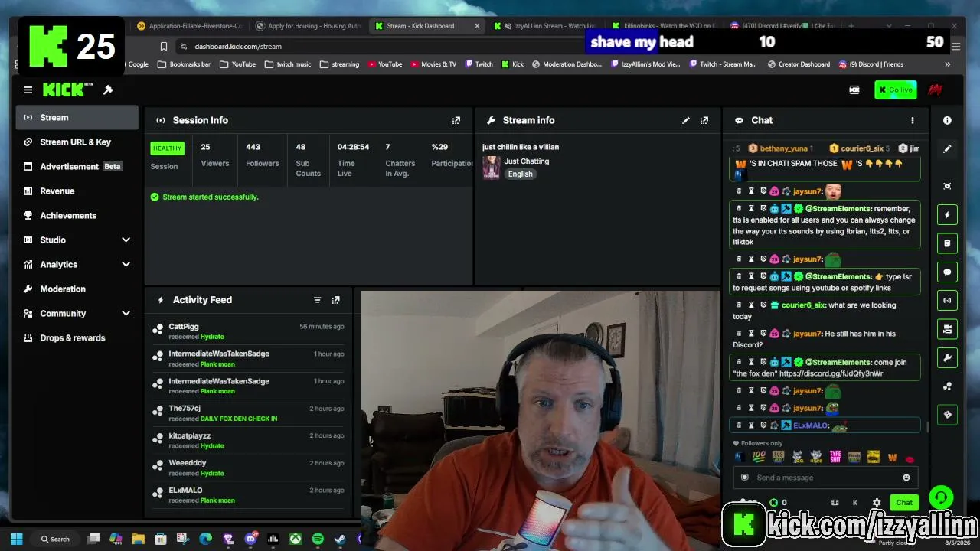Image resolution: width=980 pixels, height=551 pixels.
Task: Open the twitch music bookmark folder
Action: click(x=288, y=64)
